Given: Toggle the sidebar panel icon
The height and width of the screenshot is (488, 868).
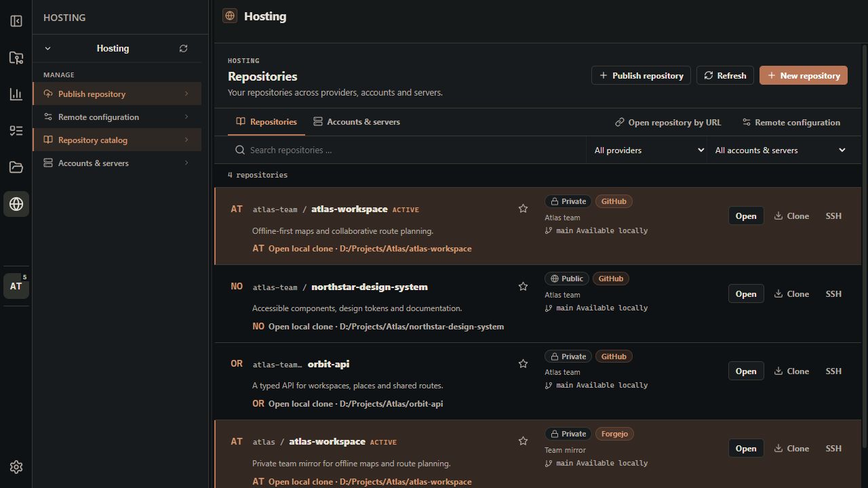Looking at the screenshot, I should [x=16, y=21].
